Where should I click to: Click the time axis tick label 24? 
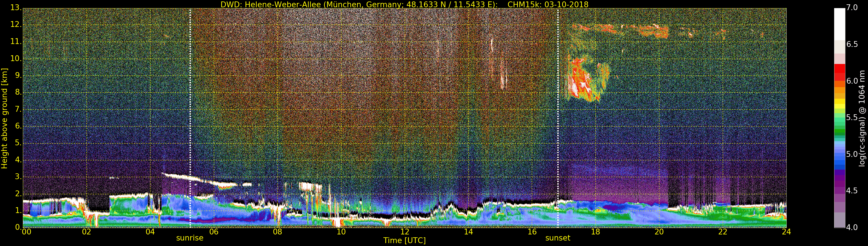[x=786, y=232]
